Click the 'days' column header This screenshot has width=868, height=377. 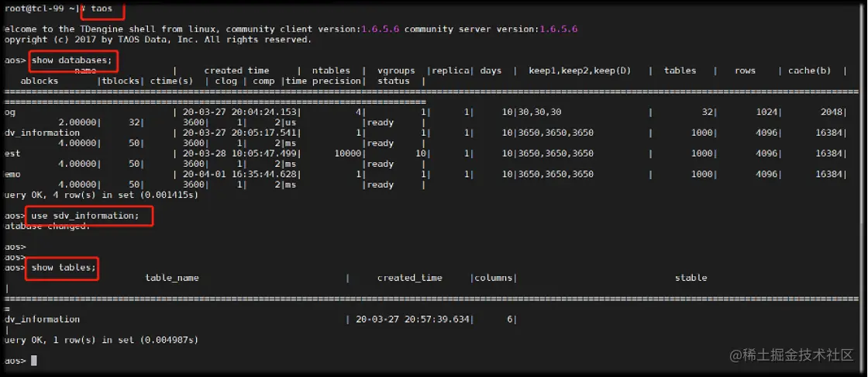[491, 71]
